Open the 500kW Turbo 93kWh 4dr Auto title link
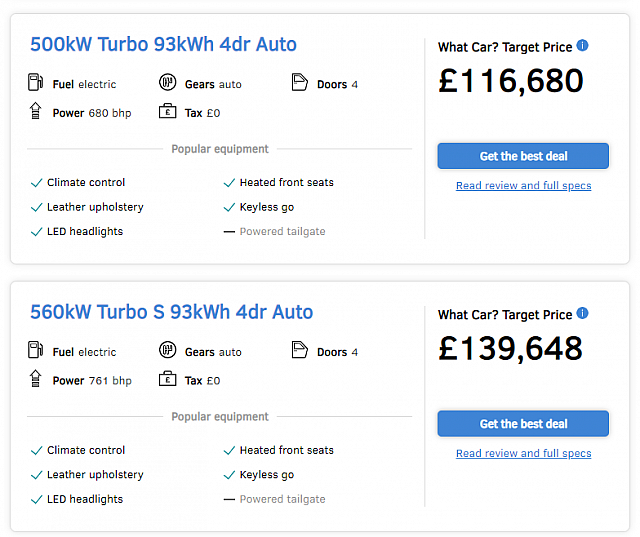 (x=163, y=44)
